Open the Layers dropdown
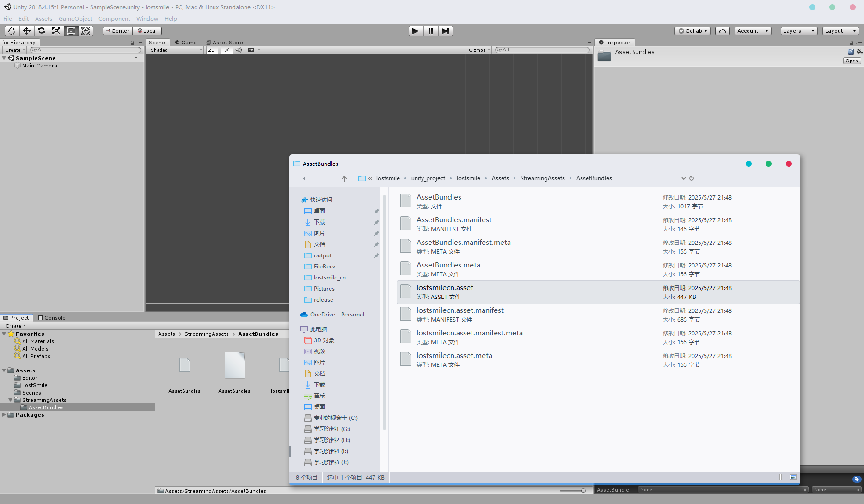 click(x=799, y=31)
